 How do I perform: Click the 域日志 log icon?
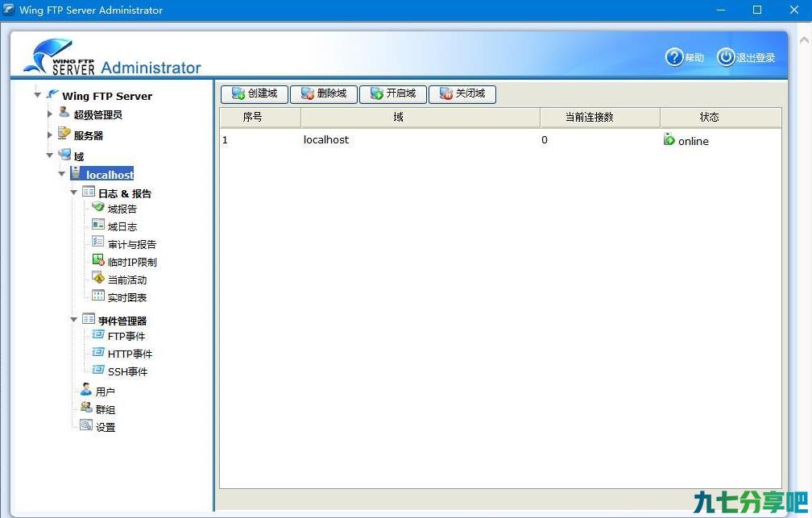pyautogui.click(x=98, y=224)
